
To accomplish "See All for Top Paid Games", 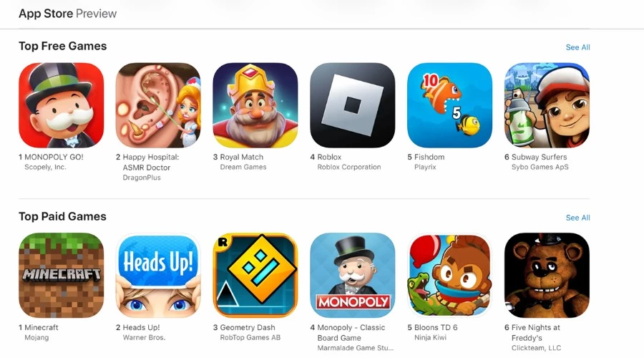I will (x=577, y=218).
